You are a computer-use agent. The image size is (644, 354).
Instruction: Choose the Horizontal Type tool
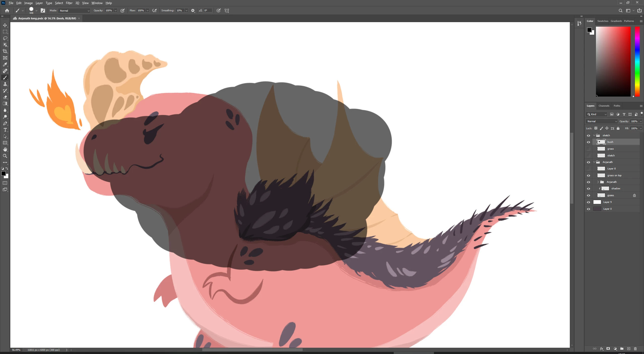(5, 130)
